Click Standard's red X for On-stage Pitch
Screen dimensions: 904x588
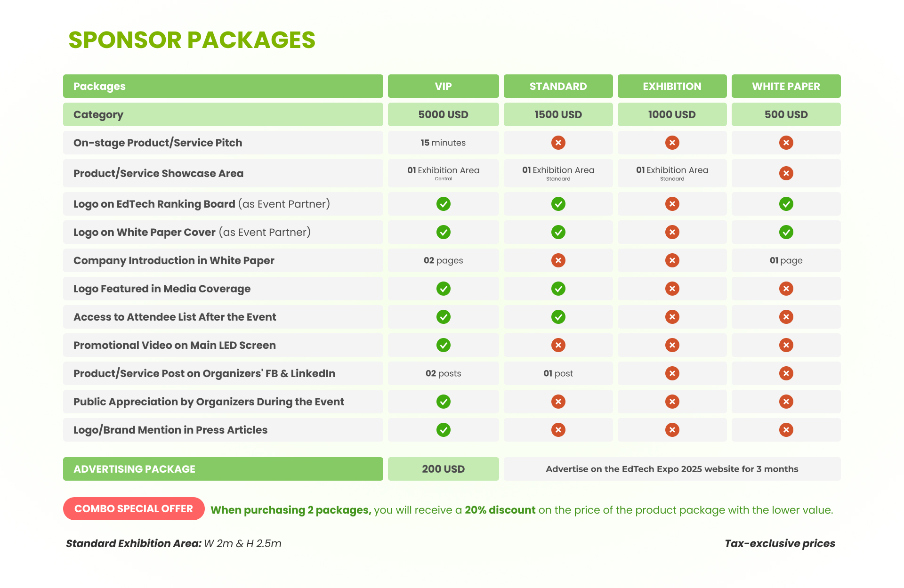(558, 143)
